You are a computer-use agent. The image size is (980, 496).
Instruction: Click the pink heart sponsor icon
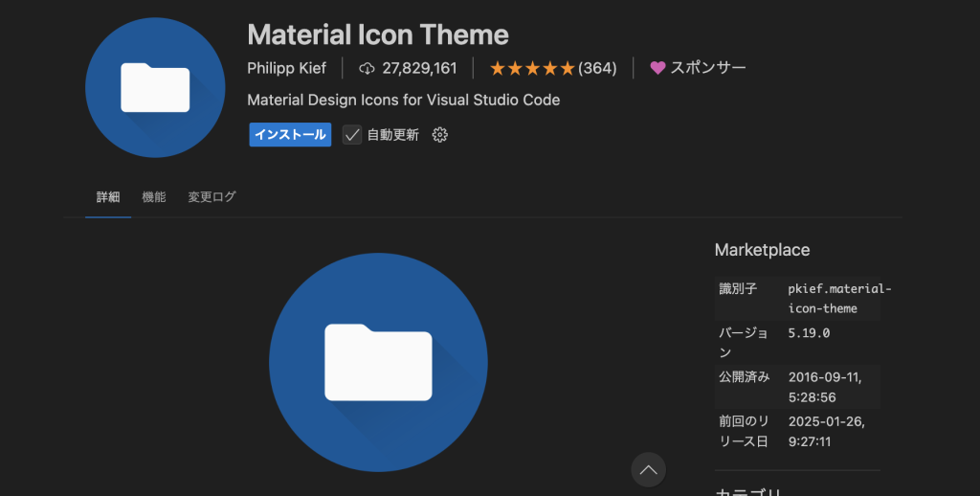(x=657, y=68)
